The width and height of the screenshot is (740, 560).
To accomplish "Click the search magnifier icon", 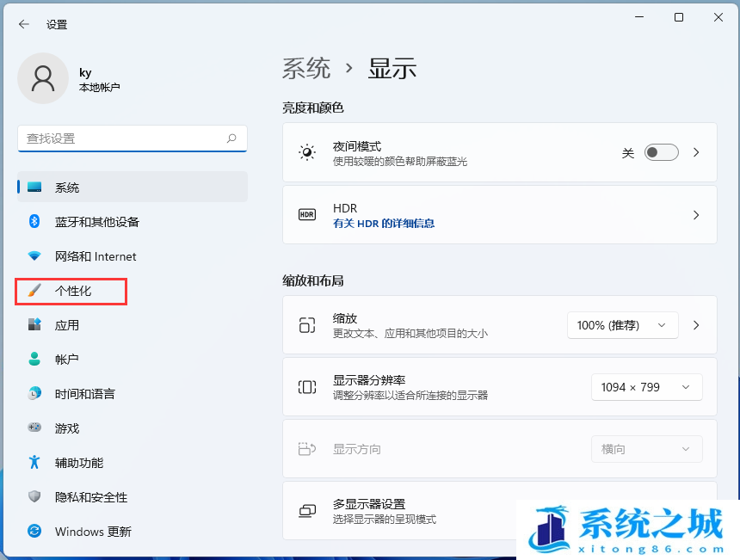I will [231, 138].
